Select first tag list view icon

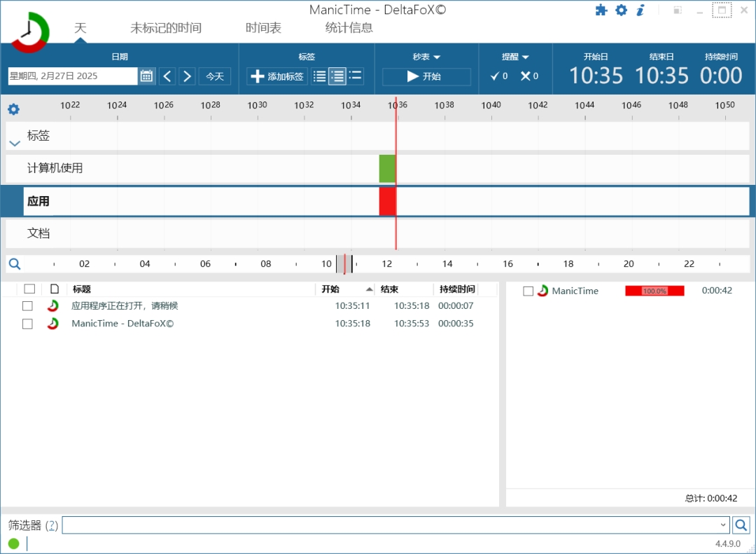click(x=319, y=76)
